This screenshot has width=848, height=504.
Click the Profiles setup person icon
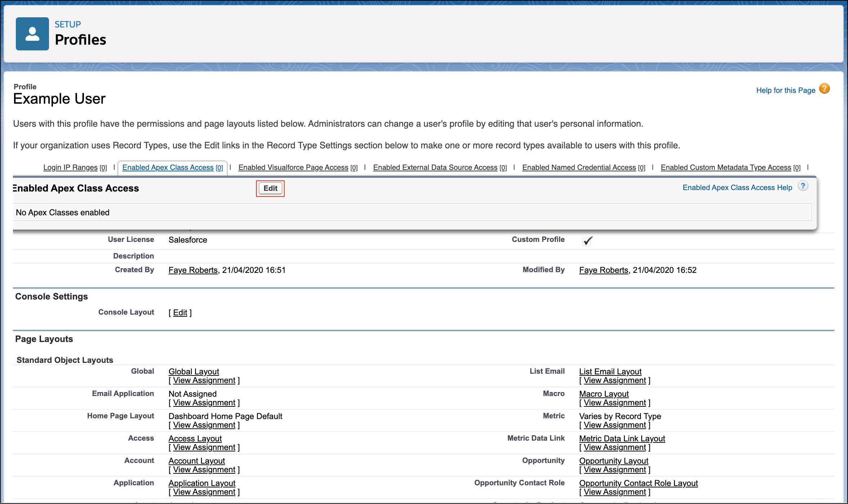(32, 34)
